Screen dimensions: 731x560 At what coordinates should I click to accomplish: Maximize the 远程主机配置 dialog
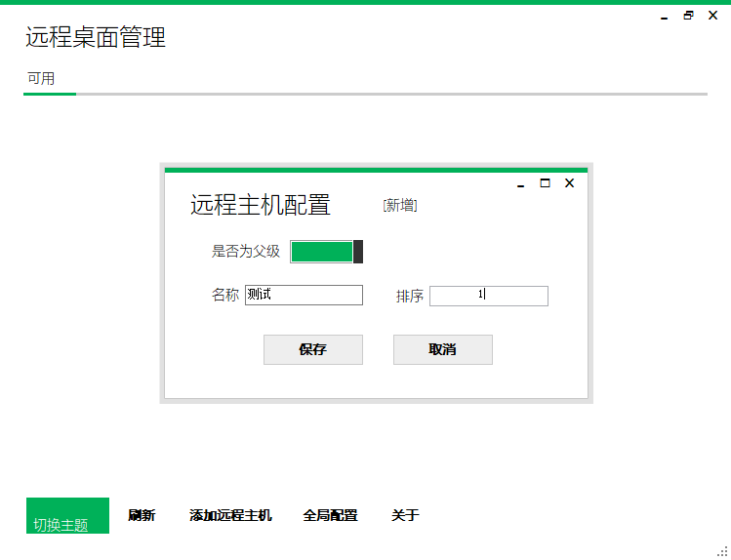[x=545, y=183]
